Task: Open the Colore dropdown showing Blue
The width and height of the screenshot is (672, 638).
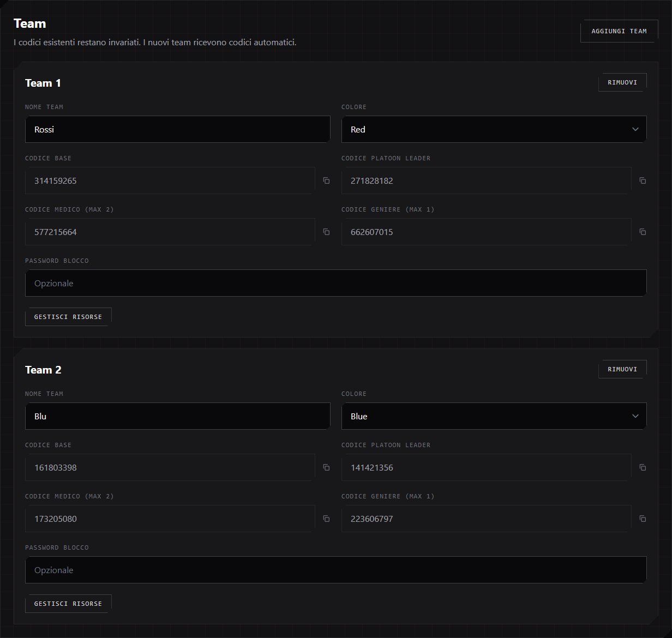Action: click(x=494, y=416)
